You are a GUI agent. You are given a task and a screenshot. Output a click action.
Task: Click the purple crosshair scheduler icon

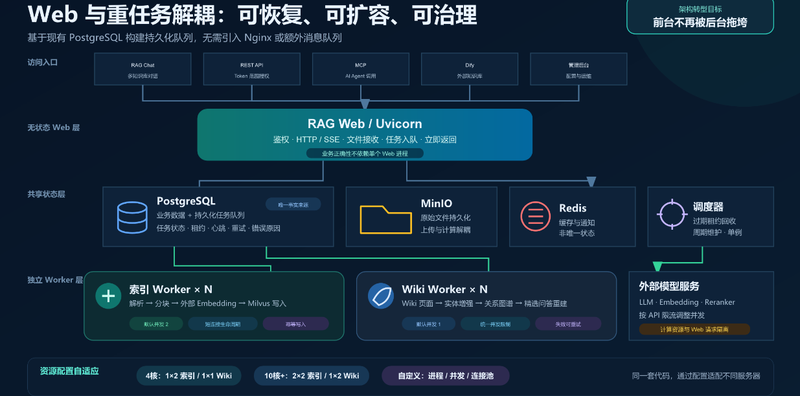[x=672, y=214]
